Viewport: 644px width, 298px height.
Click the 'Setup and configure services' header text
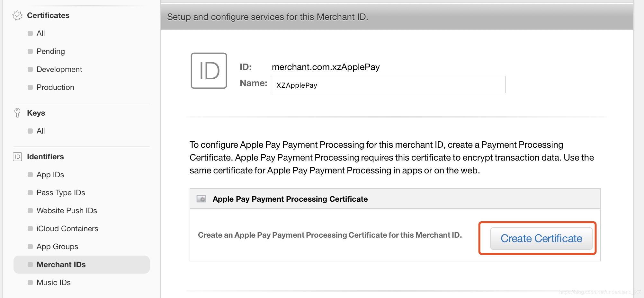pos(267,17)
